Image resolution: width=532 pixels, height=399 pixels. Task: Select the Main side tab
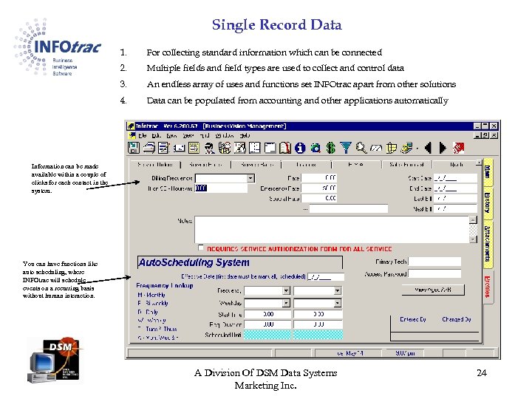488,172
